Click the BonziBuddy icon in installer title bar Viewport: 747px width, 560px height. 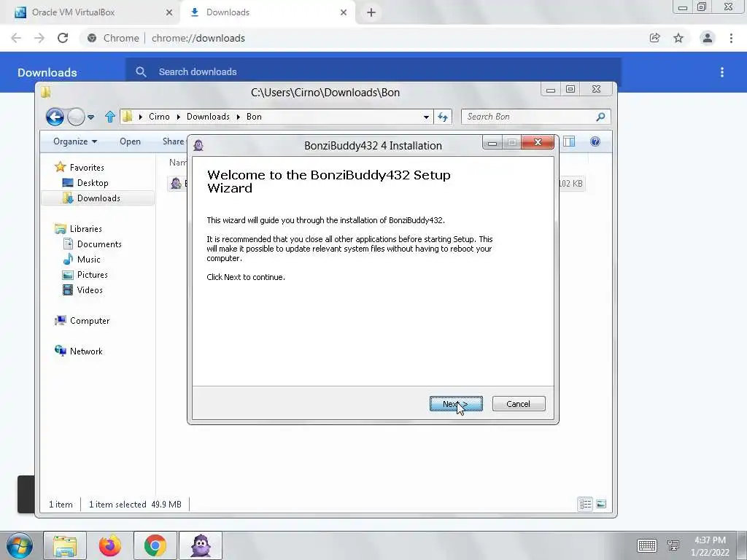[x=198, y=145]
